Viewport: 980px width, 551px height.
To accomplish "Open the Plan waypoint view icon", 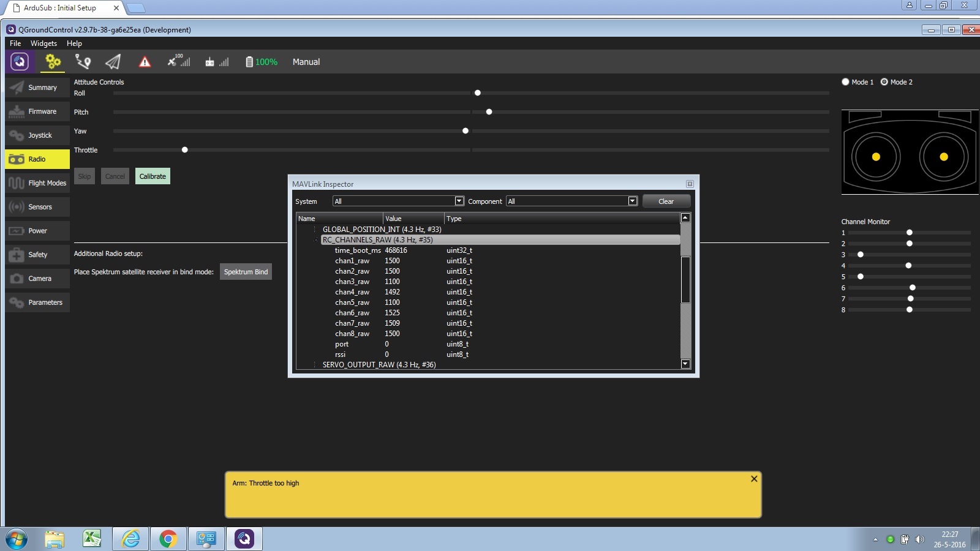I will click(83, 61).
